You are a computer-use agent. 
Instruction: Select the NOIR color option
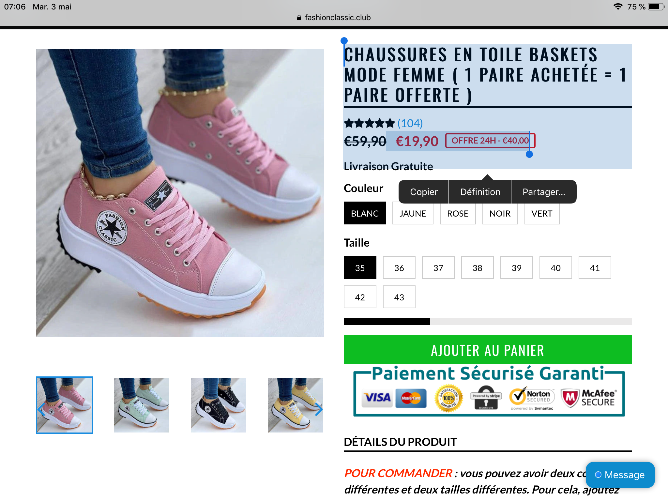pyautogui.click(x=500, y=213)
